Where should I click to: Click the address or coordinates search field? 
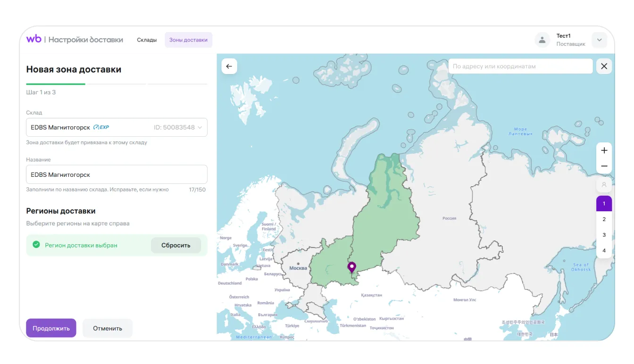tap(520, 66)
